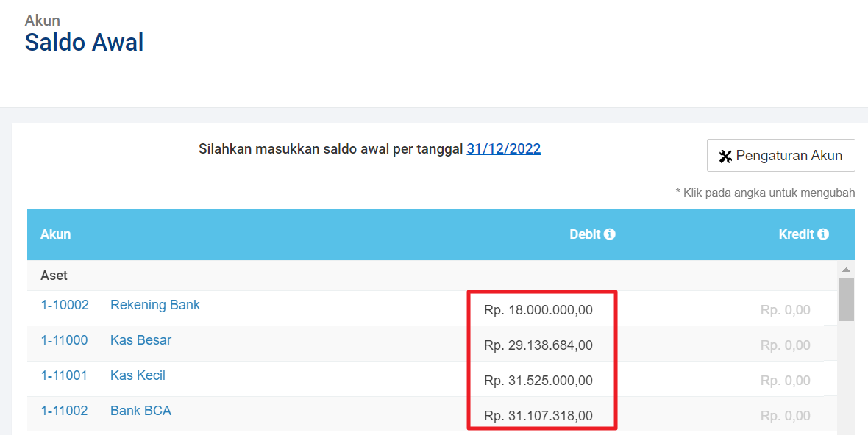
Task: Click the Kredit column header
Action: (796, 234)
